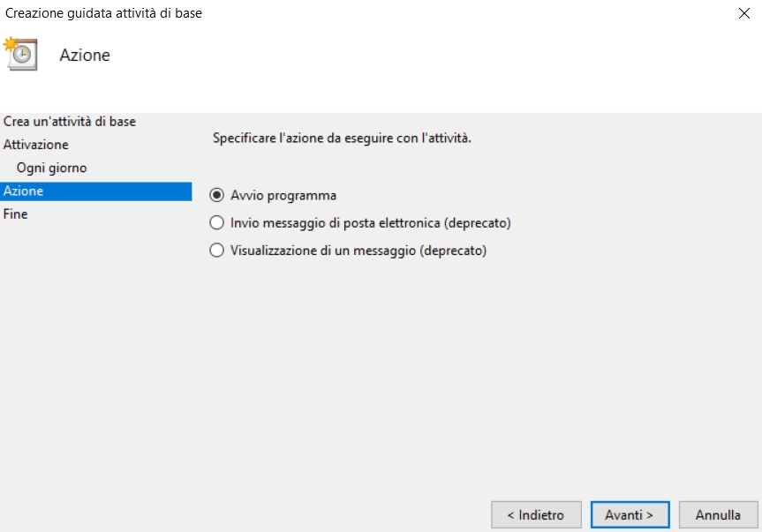Click empty area of the wizard page
The width and height of the screenshot is (762, 532).
pos(477,371)
